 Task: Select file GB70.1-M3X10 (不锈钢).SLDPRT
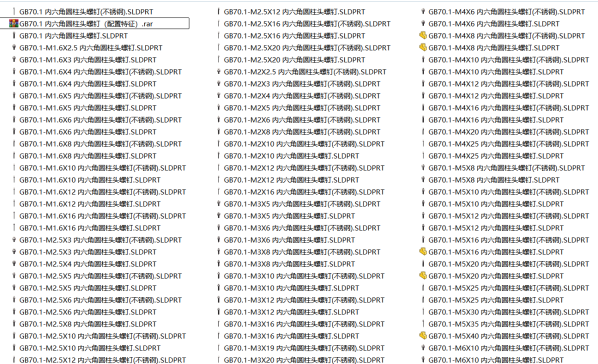point(304,276)
